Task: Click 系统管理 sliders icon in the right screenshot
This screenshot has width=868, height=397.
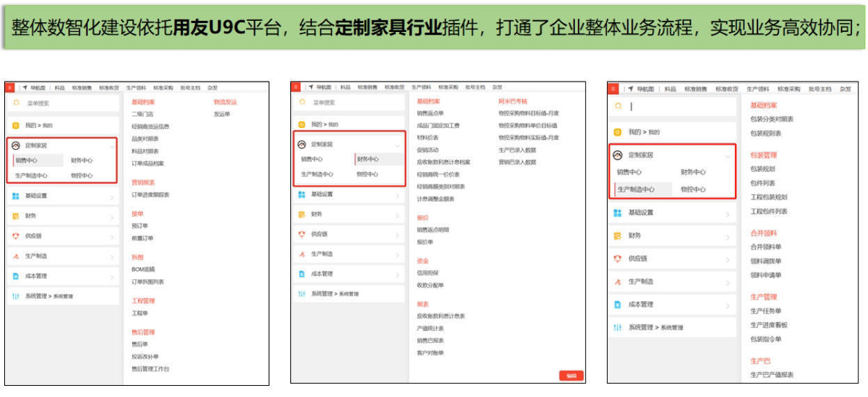Action: tap(617, 327)
